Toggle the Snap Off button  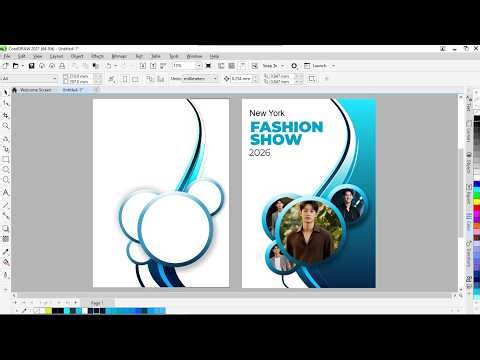click(255, 66)
